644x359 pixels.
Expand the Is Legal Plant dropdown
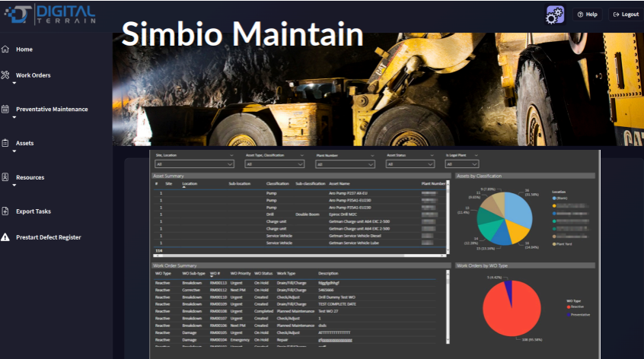pos(461,164)
